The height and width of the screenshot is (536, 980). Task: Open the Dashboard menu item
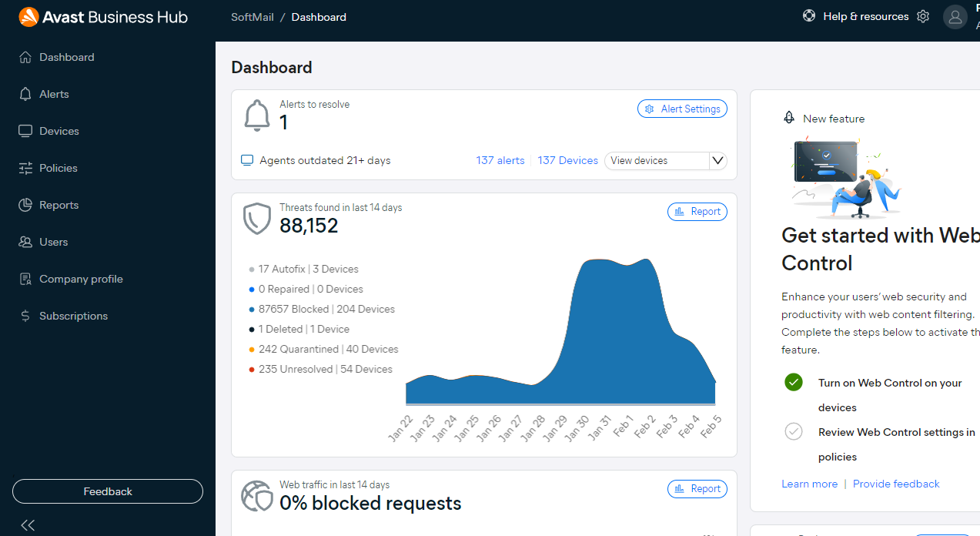pos(67,57)
